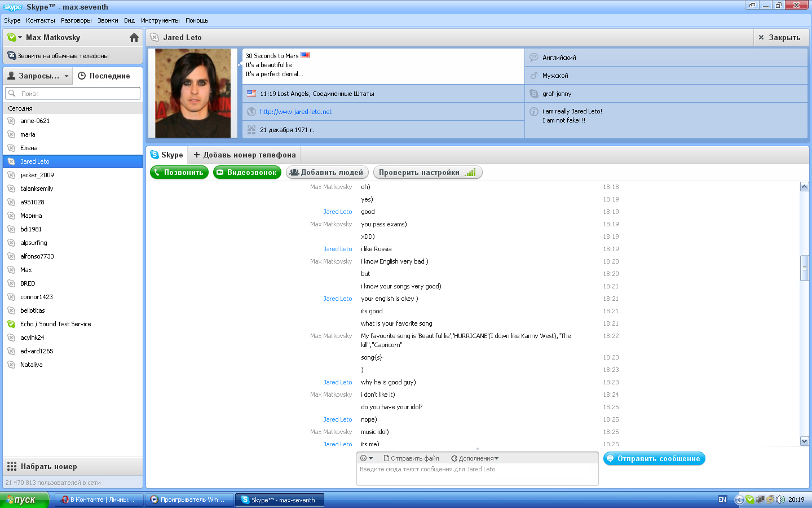Click birthday 21 декабря 1971 г.
The image size is (812, 508).
[287, 130]
